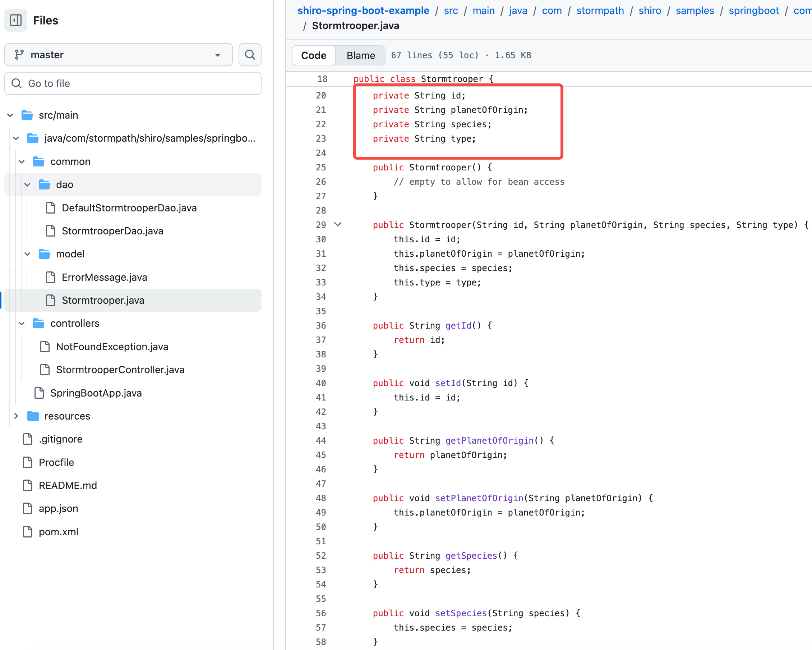812x650 pixels.
Task: Expand the resources folder chevron
Action: click(16, 416)
